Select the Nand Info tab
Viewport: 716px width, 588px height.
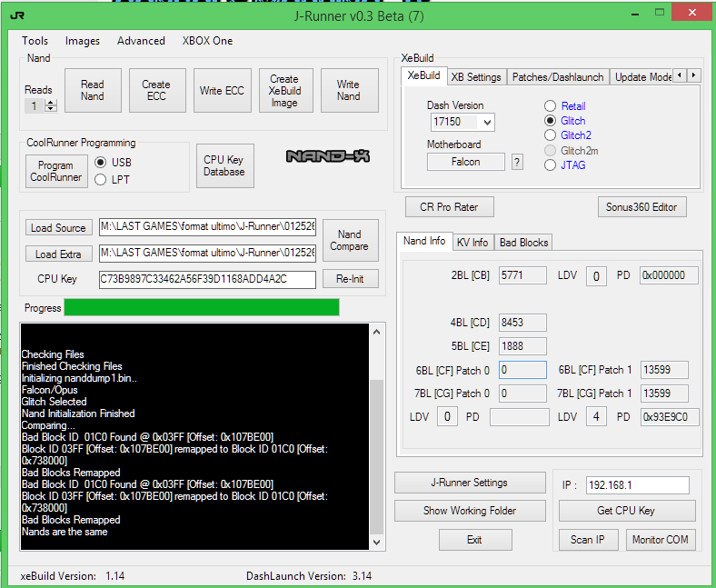coord(424,241)
